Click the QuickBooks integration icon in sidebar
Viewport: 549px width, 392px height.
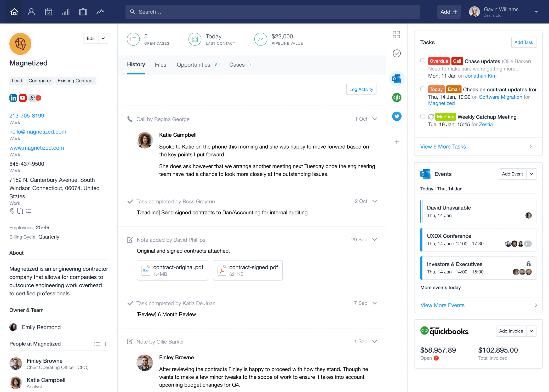click(x=397, y=98)
